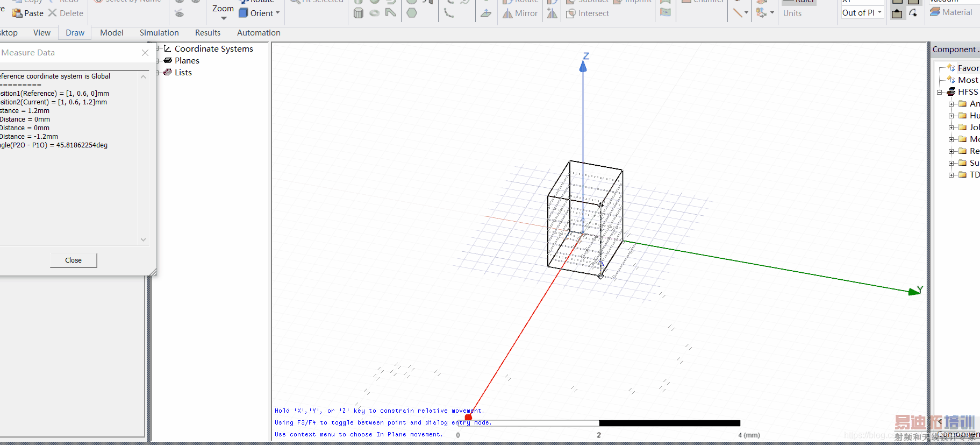
Task: Click the grid snap settings icon
Action: tap(761, 13)
